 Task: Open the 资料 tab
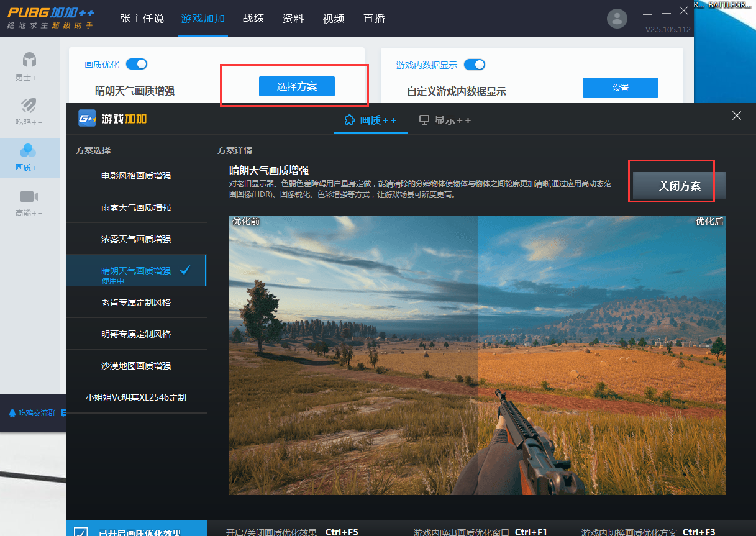293,18
